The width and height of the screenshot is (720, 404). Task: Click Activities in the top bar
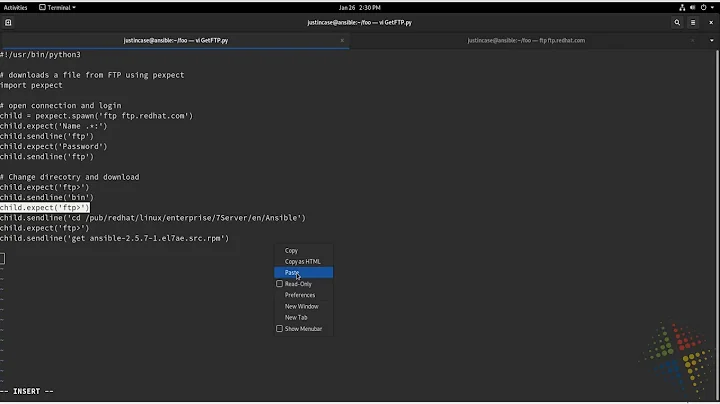(x=15, y=7)
